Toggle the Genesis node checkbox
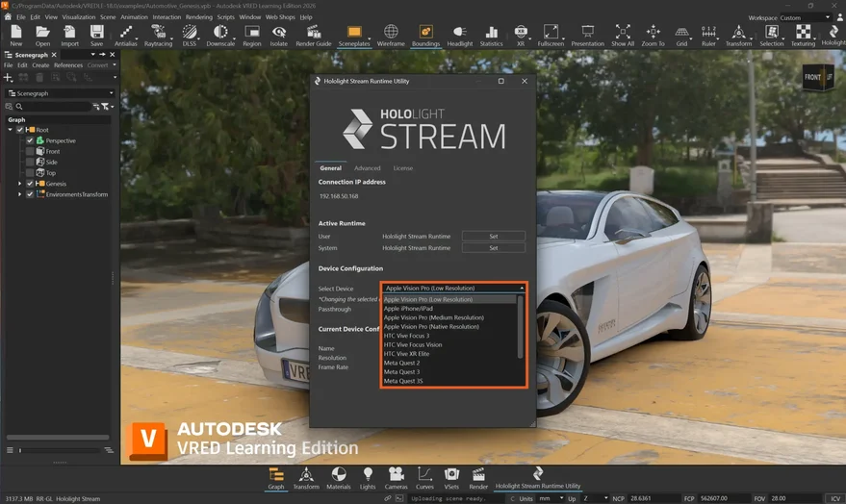 (x=30, y=184)
